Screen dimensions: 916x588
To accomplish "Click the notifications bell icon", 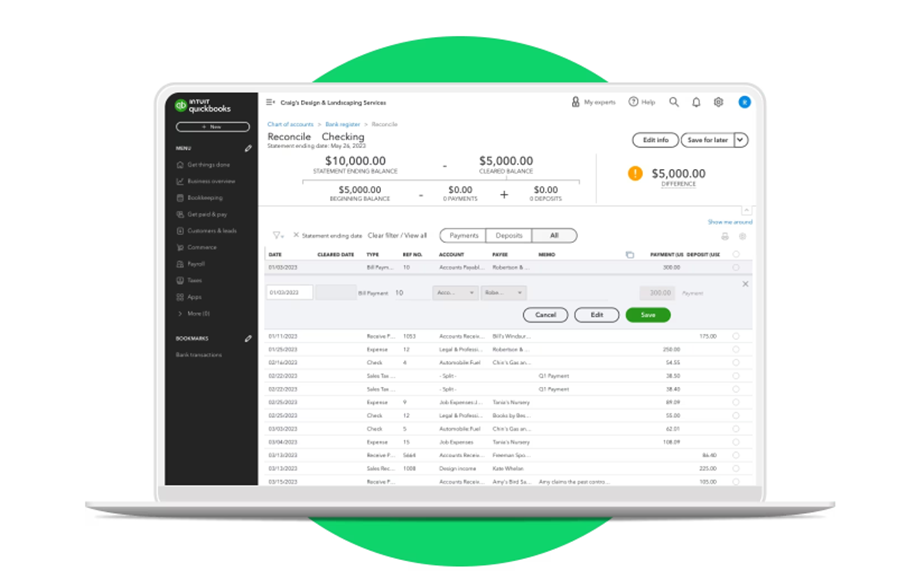I will click(x=696, y=102).
